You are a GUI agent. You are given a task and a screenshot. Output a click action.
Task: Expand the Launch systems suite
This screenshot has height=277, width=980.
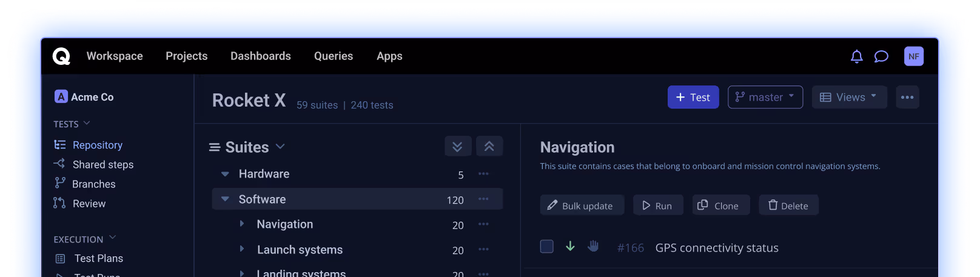coord(242,249)
